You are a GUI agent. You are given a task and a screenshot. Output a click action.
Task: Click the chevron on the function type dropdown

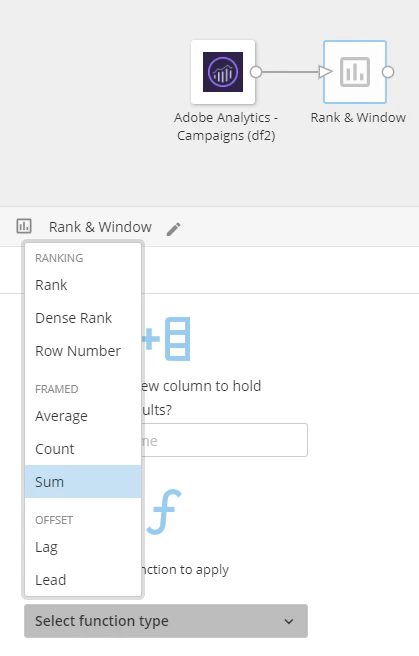pos(289,622)
